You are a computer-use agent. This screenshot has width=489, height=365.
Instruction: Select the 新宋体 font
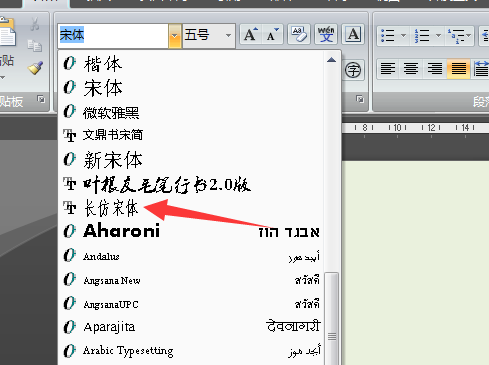(x=192, y=159)
